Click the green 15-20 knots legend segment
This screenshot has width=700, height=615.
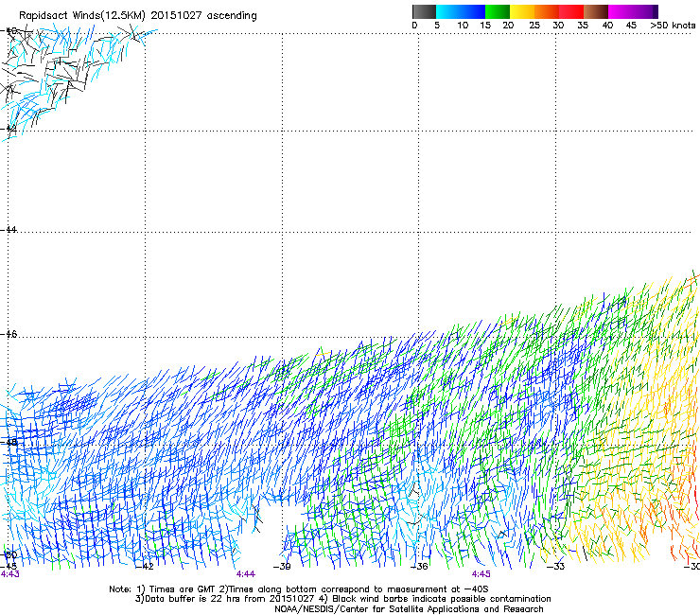[x=498, y=11]
